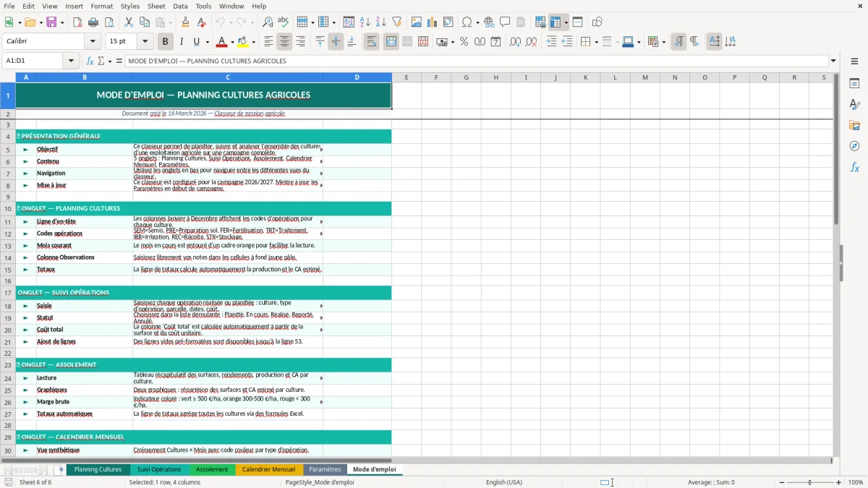Open the Draw Functions shapes icon

(597, 22)
